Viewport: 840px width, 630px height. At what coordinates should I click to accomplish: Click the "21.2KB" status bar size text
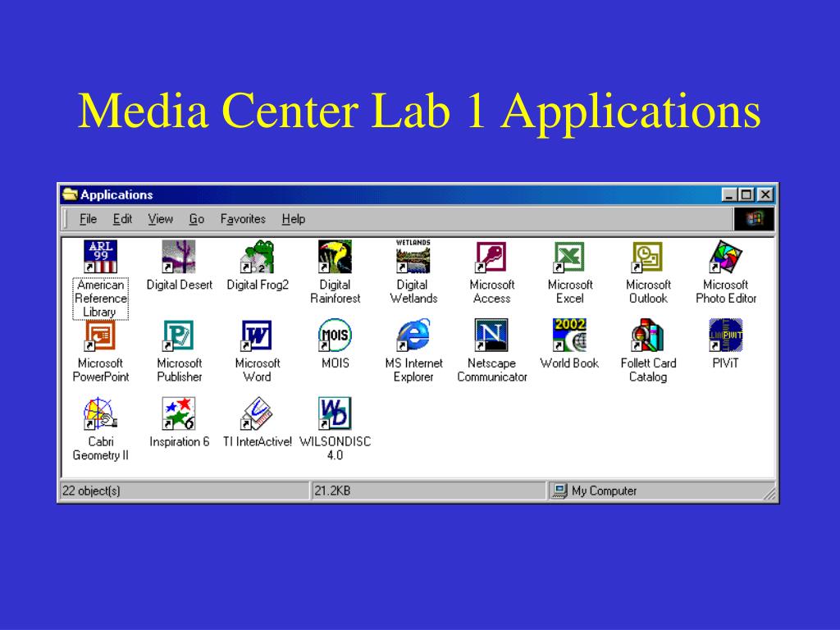[x=332, y=491]
